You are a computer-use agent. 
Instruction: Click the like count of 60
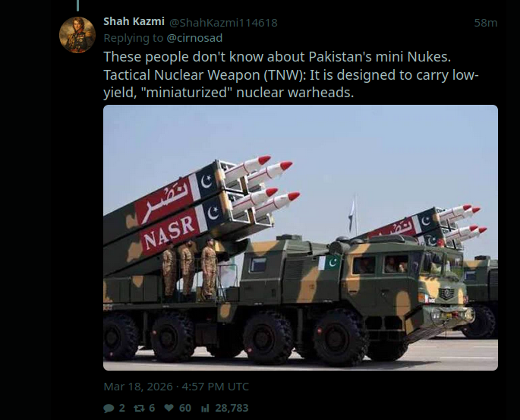pyautogui.click(x=185, y=408)
